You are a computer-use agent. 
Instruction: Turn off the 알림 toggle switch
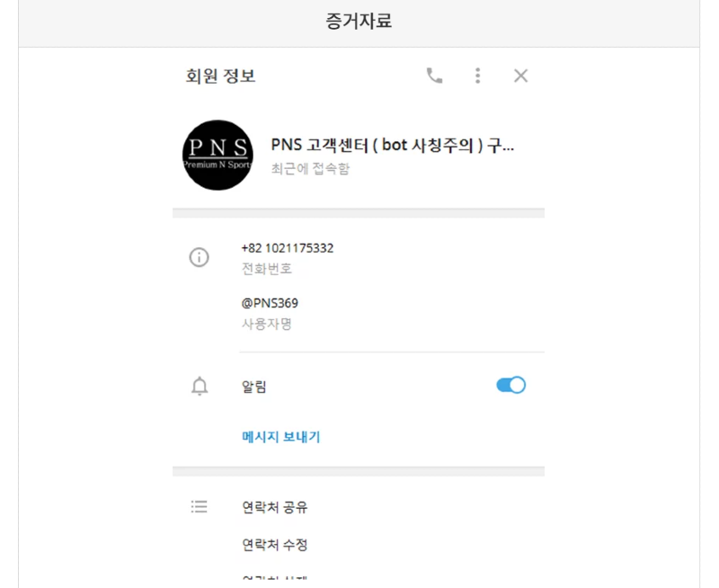(x=510, y=386)
